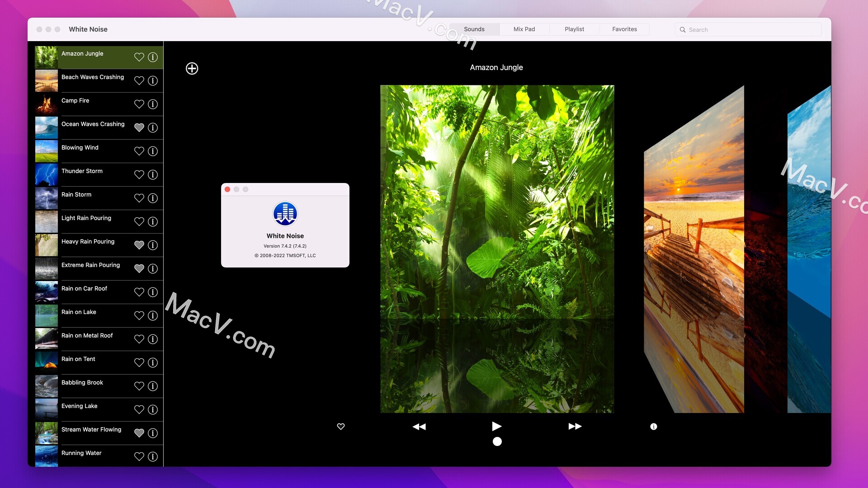Screen dimensions: 868x488
Task: Open the Favorites tab
Action: (625, 29)
